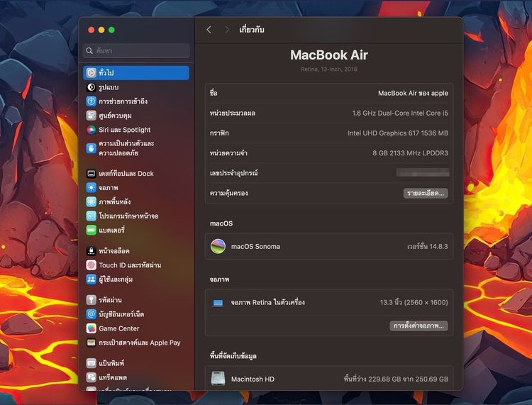Viewport: 532px width, 405px height.
Task: Go back using the left chevron
Action: point(209,30)
